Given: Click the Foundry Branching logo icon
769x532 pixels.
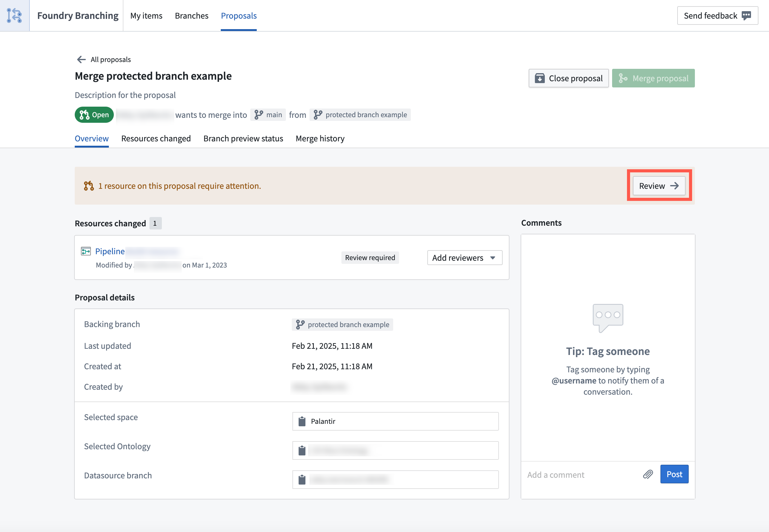Looking at the screenshot, I should 14,15.
